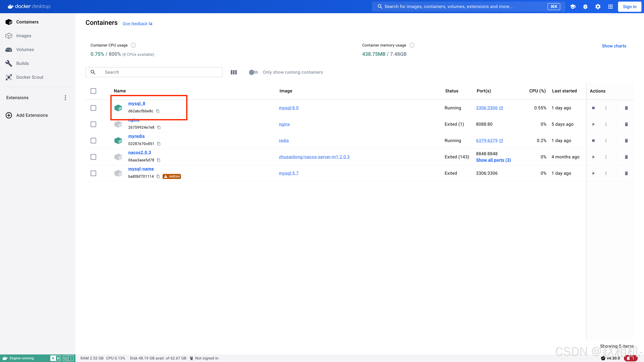Image resolution: width=644 pixels, height=362 pixels.
Task: Open Builds in the sidebar
Action: [x=22, y=63]
